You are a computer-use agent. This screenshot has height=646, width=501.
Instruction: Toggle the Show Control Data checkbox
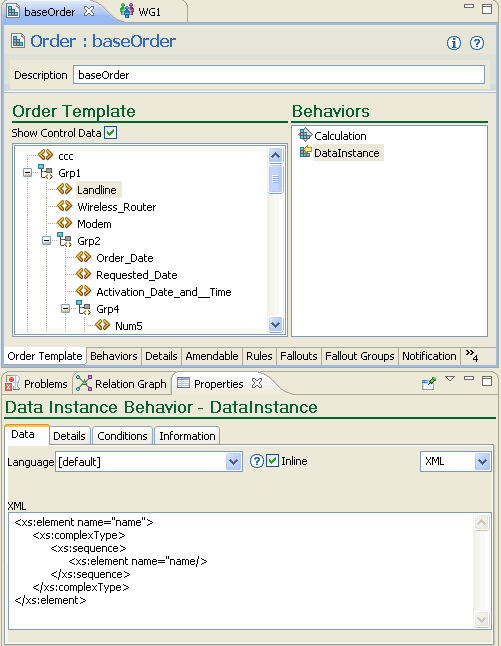[x=110, y=133]
